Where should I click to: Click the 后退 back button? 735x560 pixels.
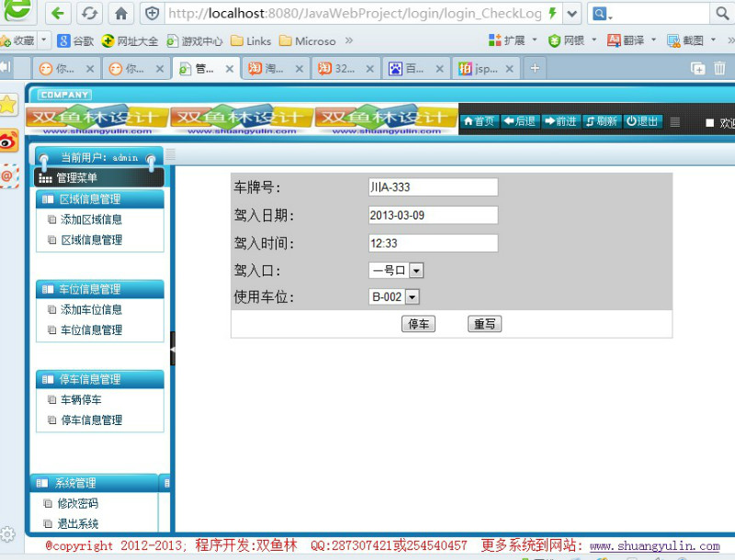tap(520, 121)
